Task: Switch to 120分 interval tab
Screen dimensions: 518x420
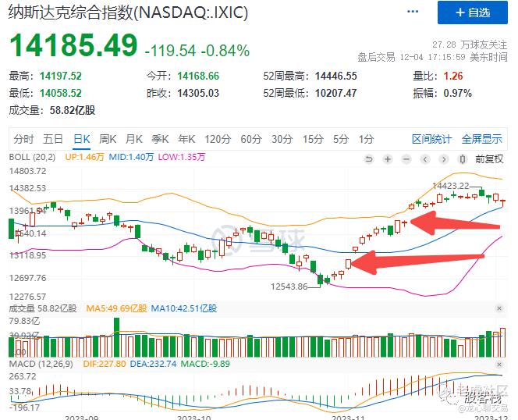Action: (218, 139)
